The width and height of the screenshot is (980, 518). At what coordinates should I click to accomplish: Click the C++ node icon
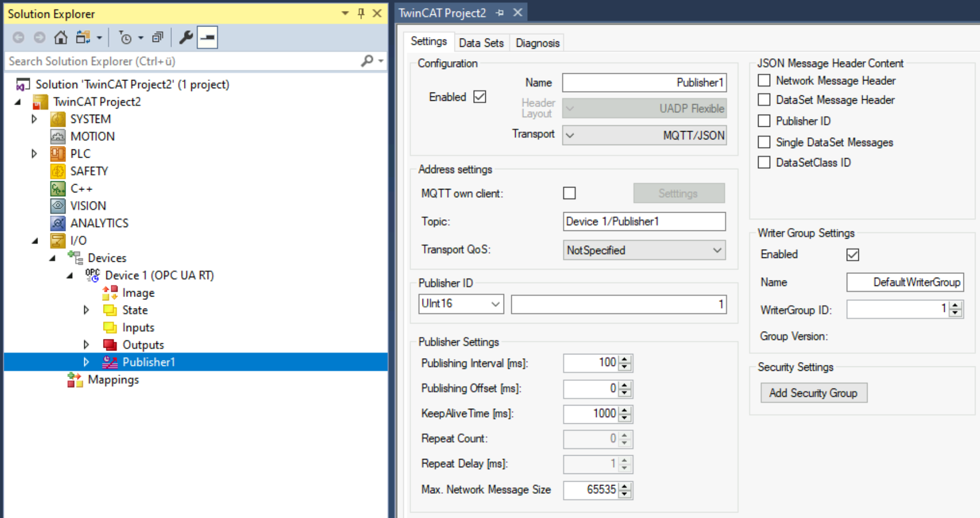[58, 188]
